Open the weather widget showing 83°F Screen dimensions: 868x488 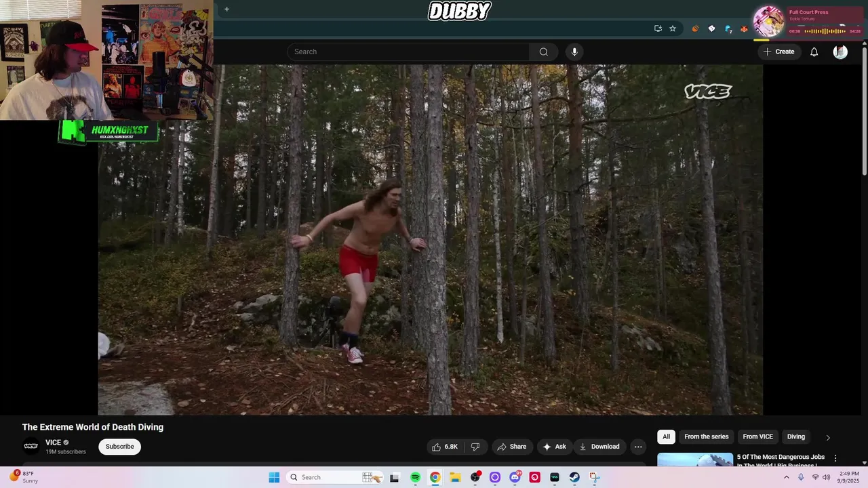24,477
